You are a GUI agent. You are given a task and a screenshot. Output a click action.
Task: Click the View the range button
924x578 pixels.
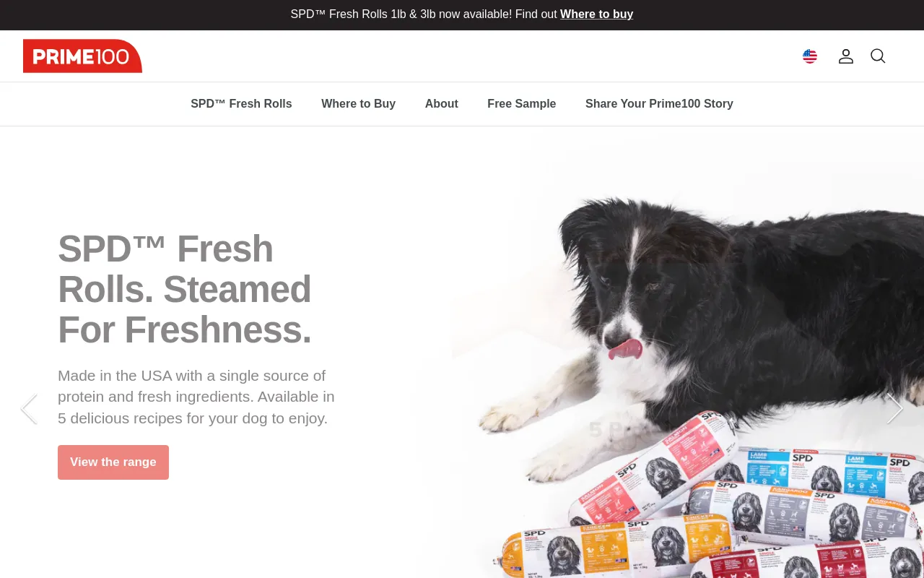pyautogui.click(x=113, y=462)
